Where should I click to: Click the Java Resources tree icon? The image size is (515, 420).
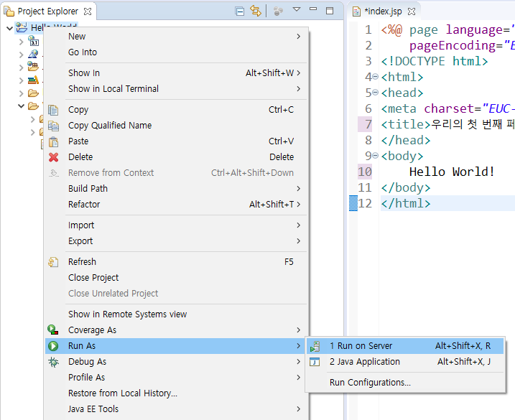33,67
